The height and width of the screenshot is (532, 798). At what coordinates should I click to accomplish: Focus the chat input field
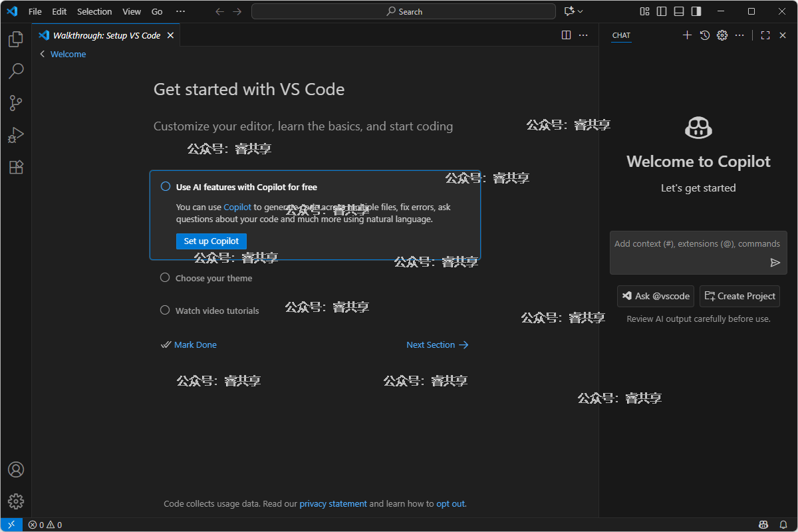point(698,253)
